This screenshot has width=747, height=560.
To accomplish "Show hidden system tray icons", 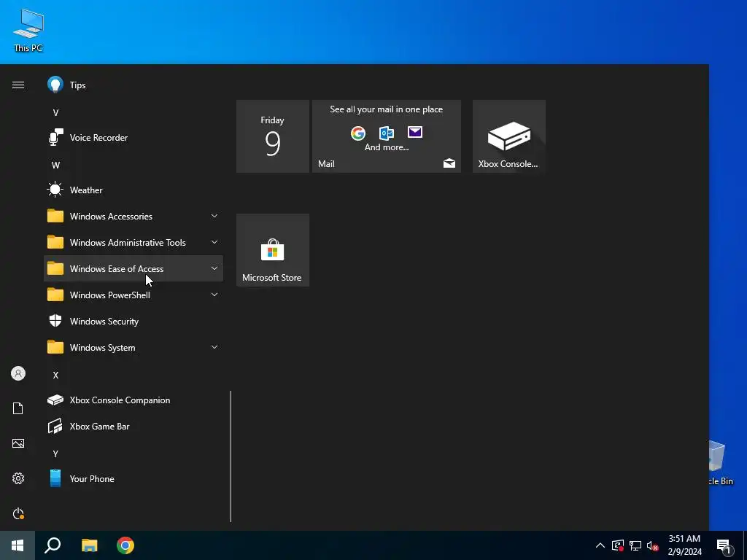I will (x=600, y=545).
